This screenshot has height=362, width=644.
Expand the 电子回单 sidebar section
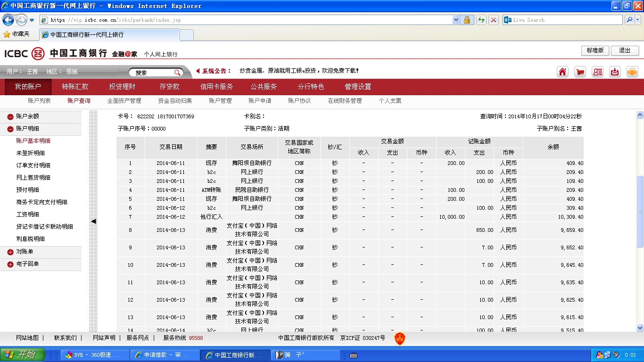pos(10,264)
